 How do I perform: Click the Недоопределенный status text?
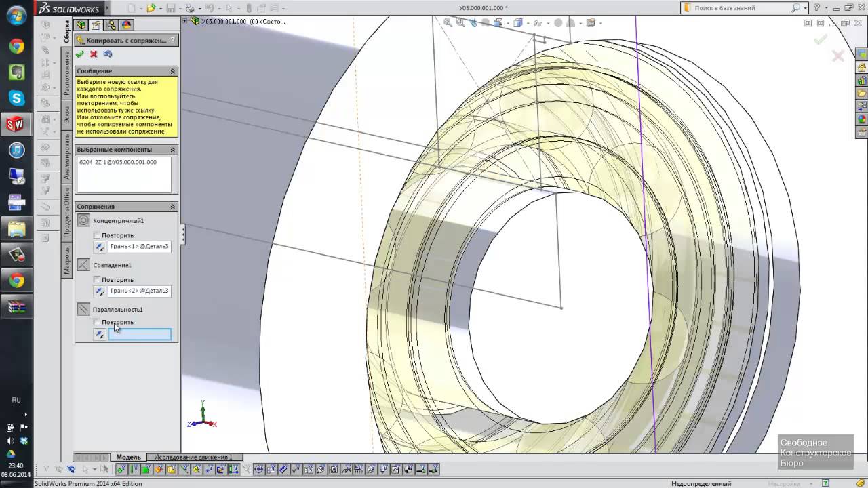701,483
